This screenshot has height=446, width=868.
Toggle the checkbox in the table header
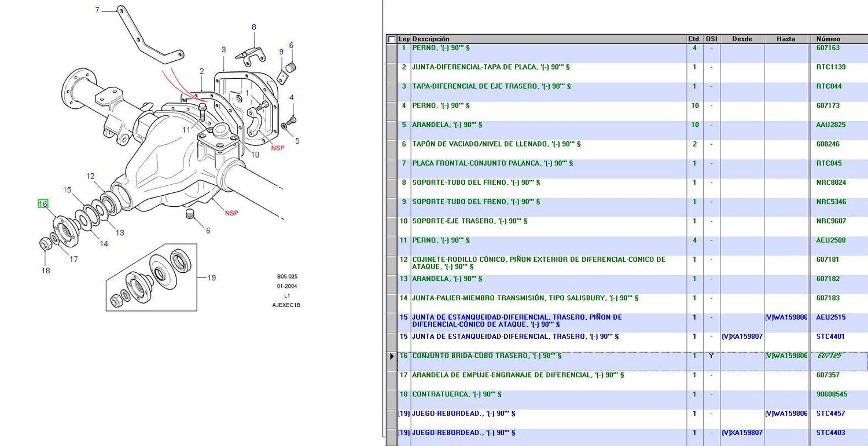coord(392,39)
